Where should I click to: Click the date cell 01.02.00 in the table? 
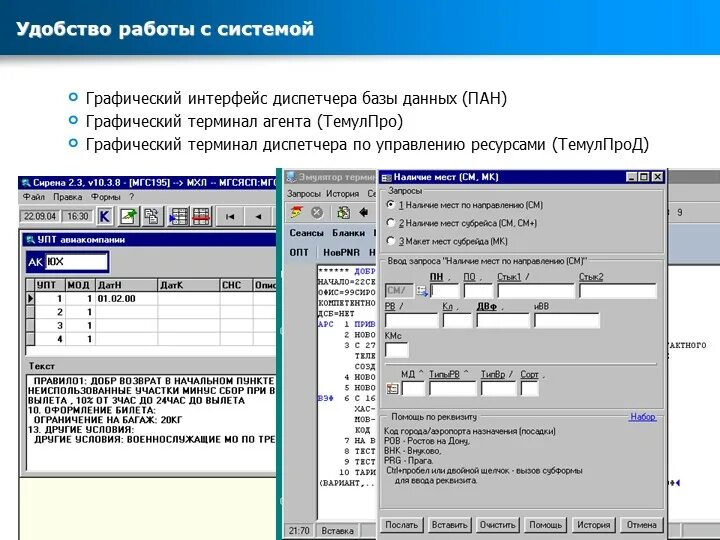(x=126, y=298)
